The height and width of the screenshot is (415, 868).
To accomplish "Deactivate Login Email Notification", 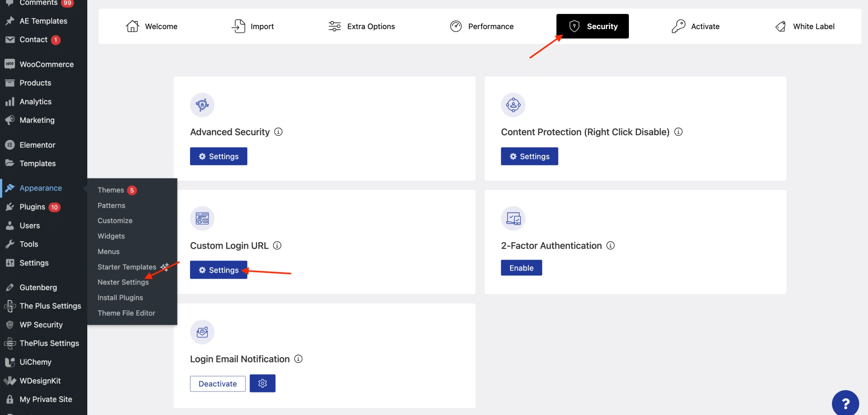I will coord(217,383).
